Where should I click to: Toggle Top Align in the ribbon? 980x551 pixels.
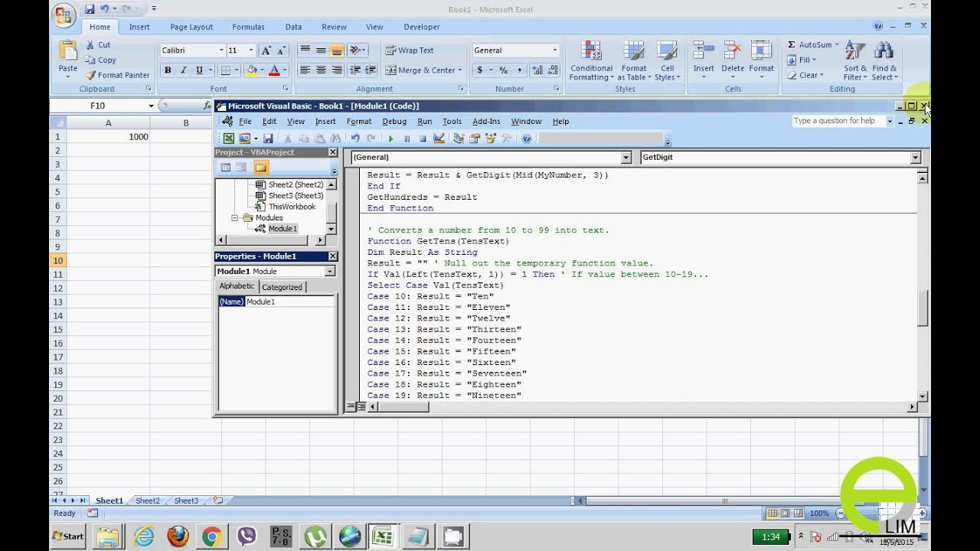point(305,51)
